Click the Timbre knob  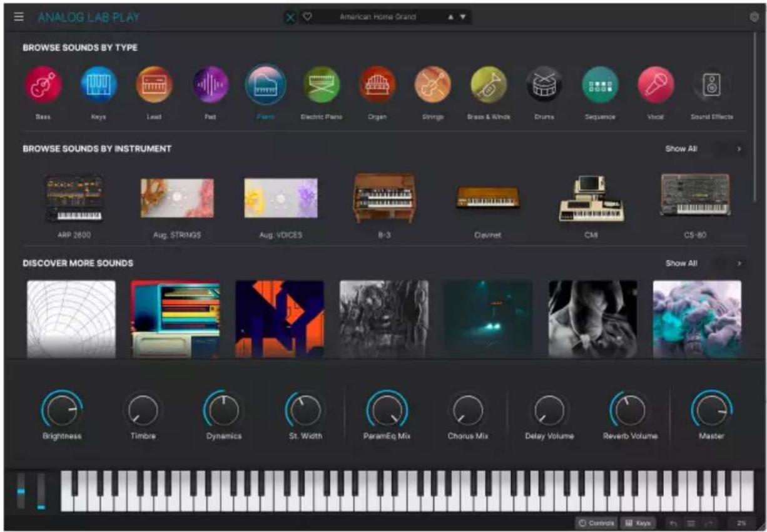point(143,411)
